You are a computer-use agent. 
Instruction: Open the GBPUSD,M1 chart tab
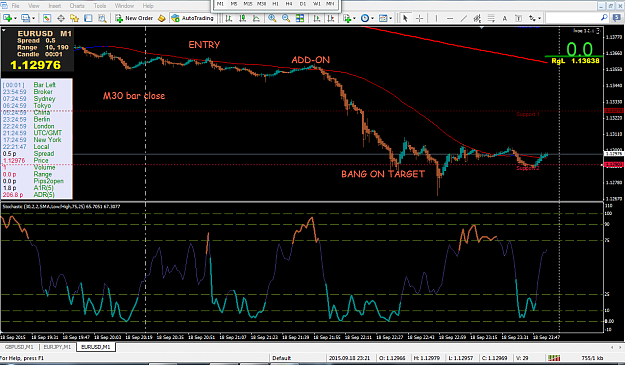[18, 347]
